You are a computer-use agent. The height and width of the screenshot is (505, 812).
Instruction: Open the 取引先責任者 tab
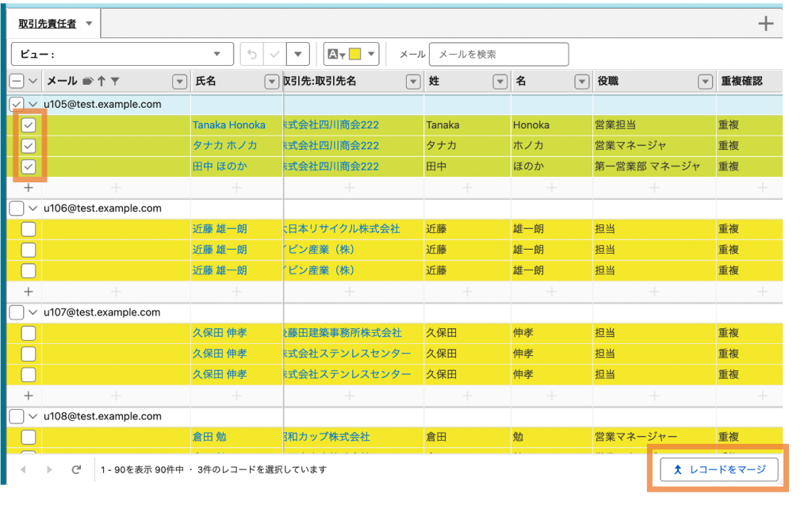tap(48, 24)
